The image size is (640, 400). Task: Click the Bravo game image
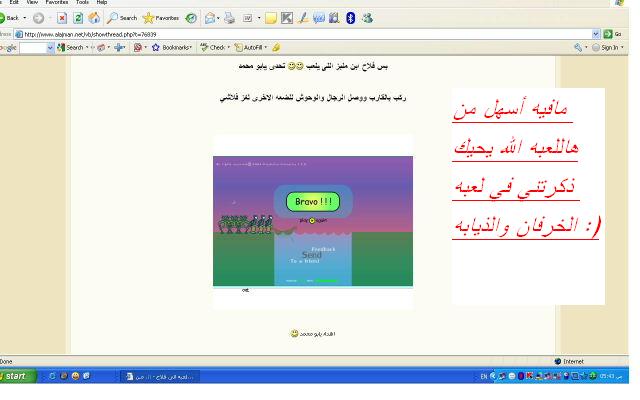click(x=312, y=222)
